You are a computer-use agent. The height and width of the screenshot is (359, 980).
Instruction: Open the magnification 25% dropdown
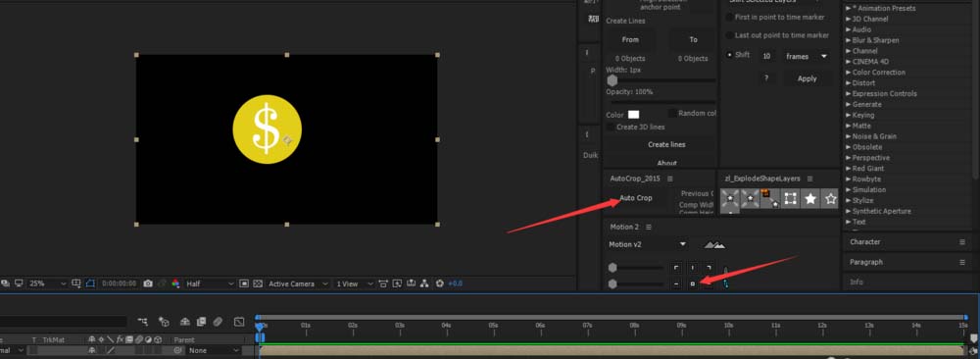coord(46,283)
